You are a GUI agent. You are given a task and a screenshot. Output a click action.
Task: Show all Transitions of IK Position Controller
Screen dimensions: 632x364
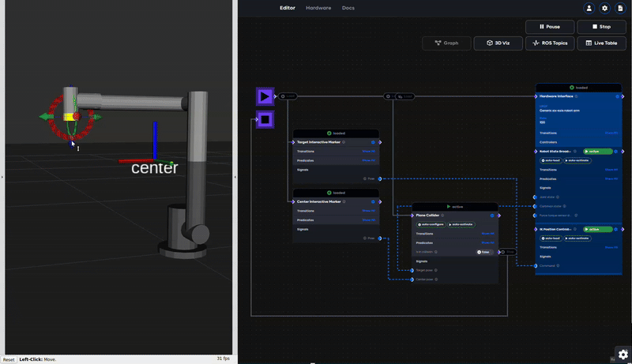click(x=611, y=247)
